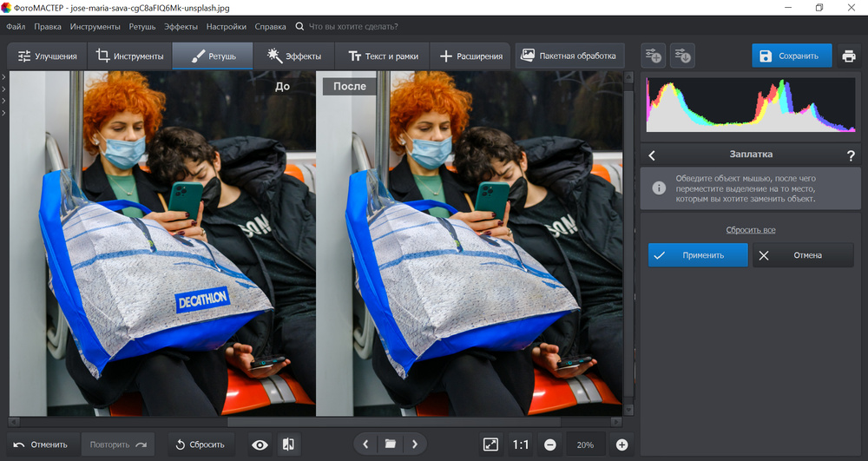Go to the previous photo with left chevron
868x461 pixels.
click(365, 445)
